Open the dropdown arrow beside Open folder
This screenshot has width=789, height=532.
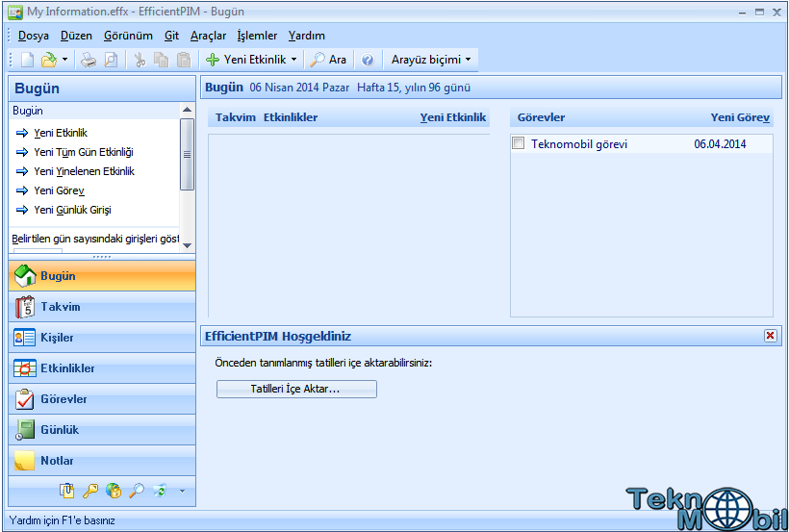64,60
